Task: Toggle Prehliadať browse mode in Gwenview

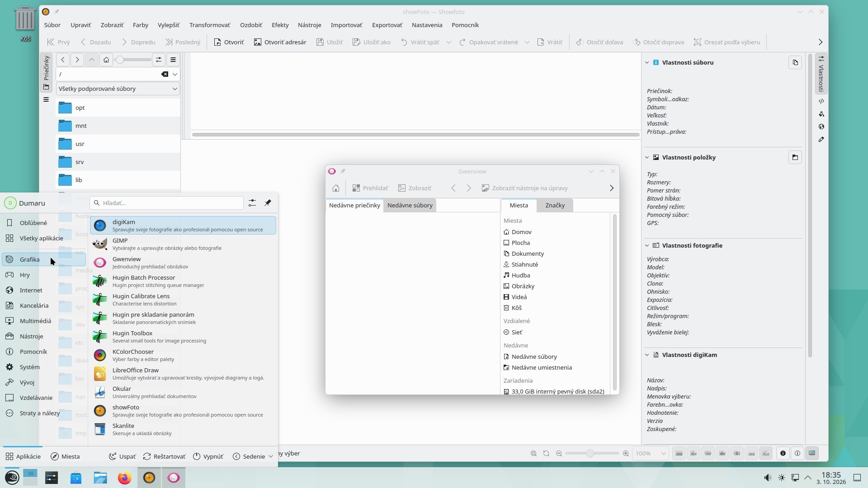Action: coord(370,188)
